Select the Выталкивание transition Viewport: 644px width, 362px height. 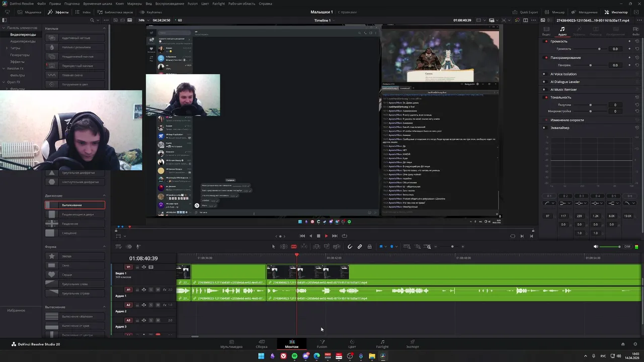tap(75, 205)
